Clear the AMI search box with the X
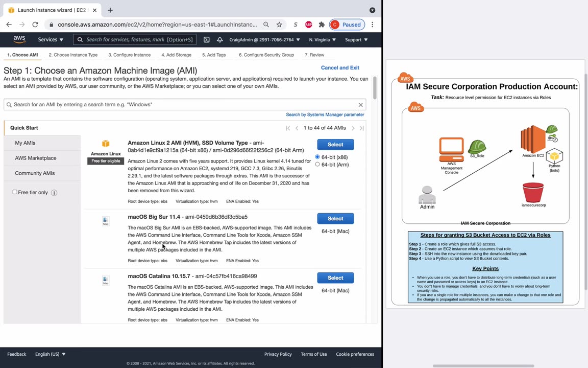 [360, 105]
